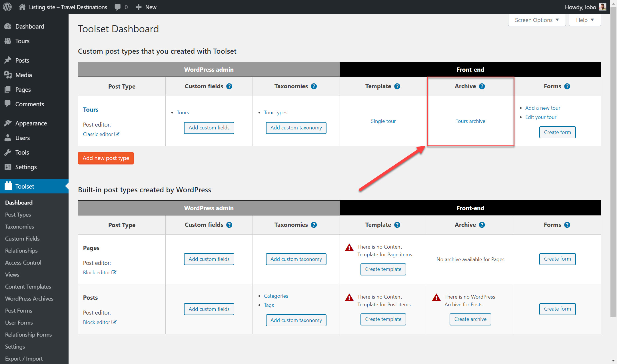Expand the Screen Options dropdown
617x364 pixels.
[x=537, y=20]
